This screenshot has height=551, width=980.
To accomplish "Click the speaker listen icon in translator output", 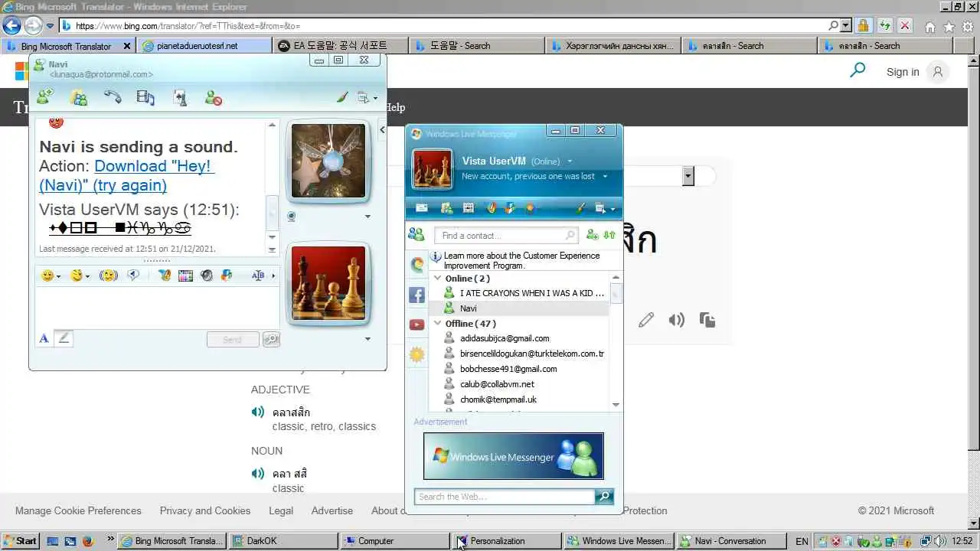I will tap(676, 320).
